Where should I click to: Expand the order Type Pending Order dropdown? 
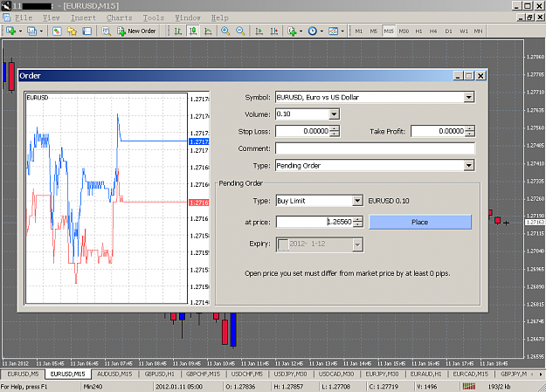pos(469,165)
